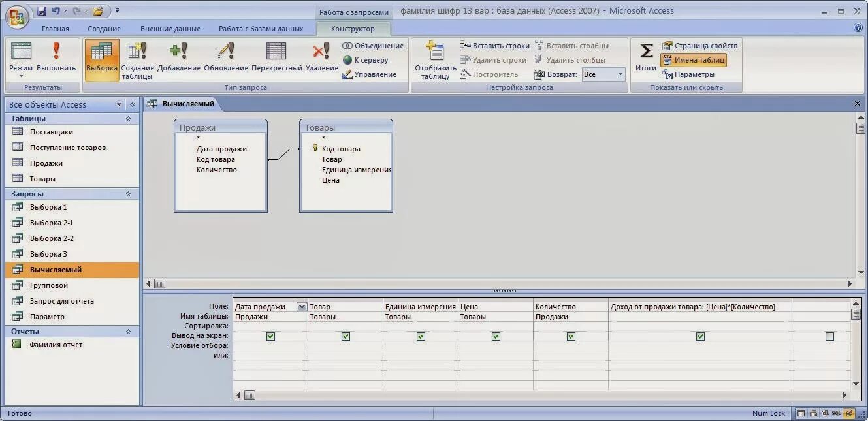This screenshot has width=868, height=421.
Task: Open query Параметры dialog
Action: 688,74
